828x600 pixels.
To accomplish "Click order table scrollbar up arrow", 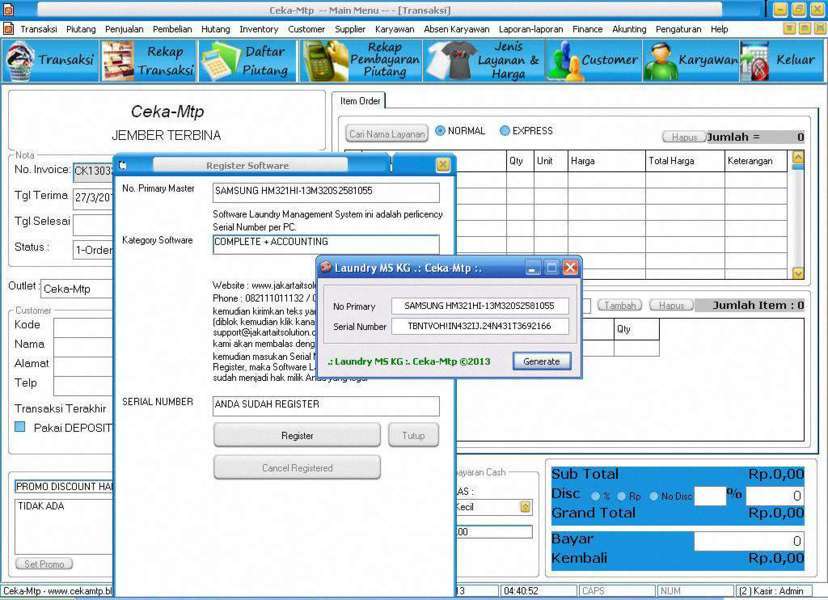I will (x=798, y=157).
